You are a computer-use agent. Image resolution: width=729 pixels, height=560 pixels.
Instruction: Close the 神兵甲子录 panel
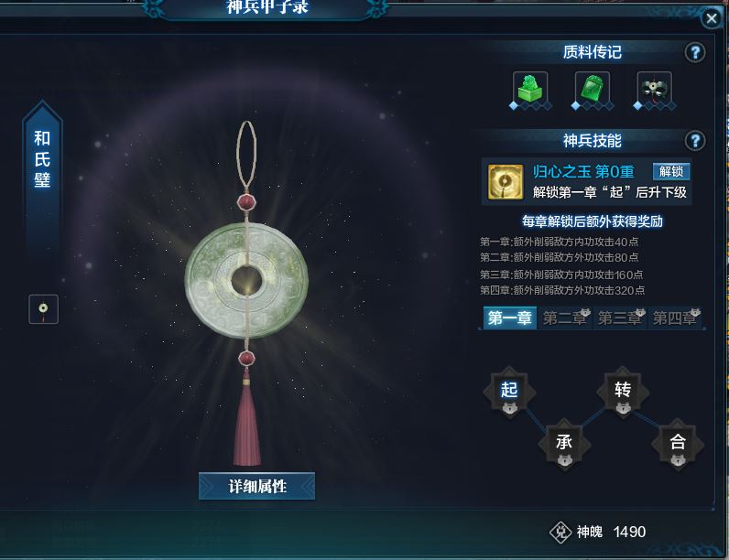tap(712, 18)
